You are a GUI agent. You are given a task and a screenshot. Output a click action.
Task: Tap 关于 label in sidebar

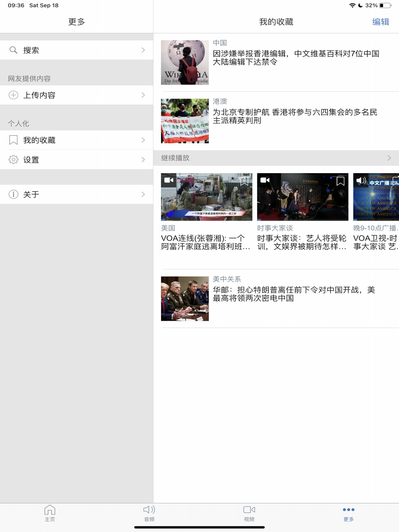point(31,194)
